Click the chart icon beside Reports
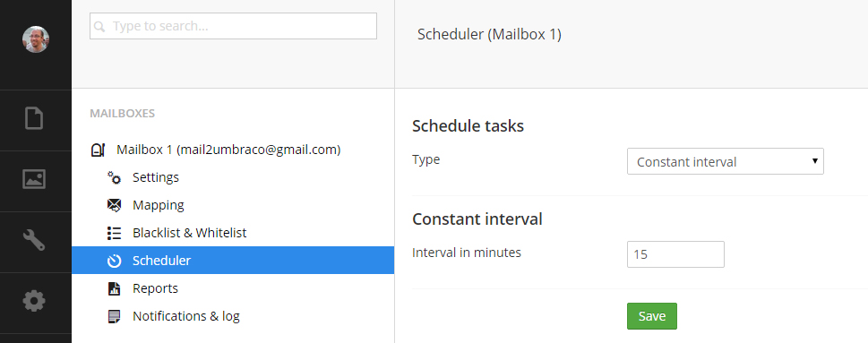The height and width of the screenshot is (343, 868). point(114,288)
